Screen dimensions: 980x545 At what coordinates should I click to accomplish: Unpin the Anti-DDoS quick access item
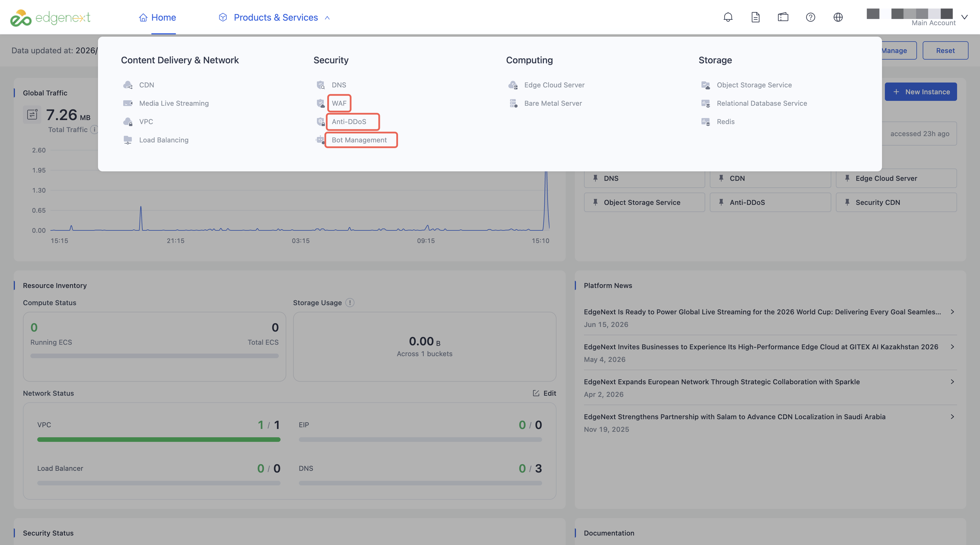pyautogui.click(x=721, y=202)
